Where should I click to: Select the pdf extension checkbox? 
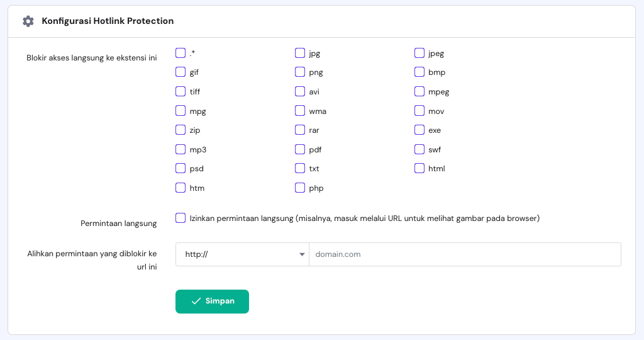pos(300,149)
